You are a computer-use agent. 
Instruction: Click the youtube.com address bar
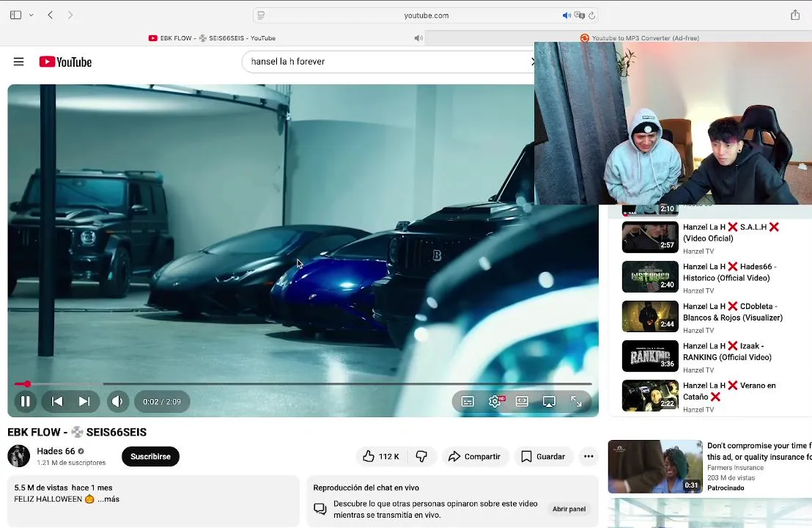tap(426, 15)
